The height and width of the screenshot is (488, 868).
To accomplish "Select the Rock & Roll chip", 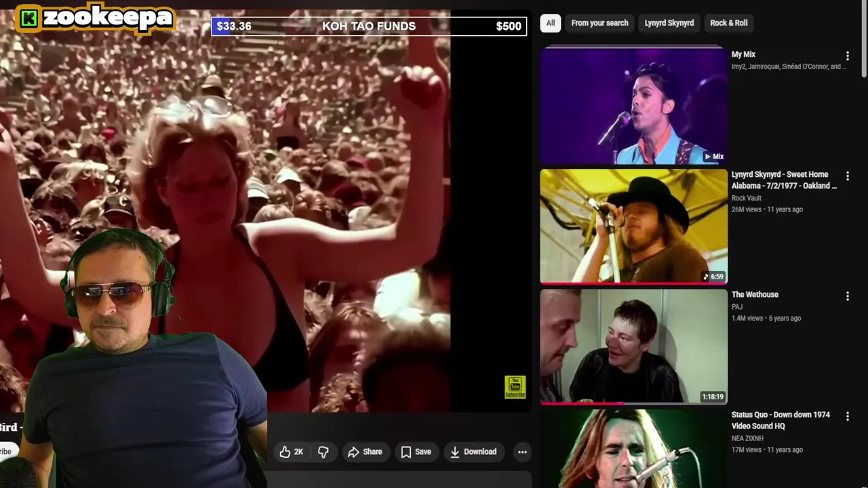I will [729, 23].
